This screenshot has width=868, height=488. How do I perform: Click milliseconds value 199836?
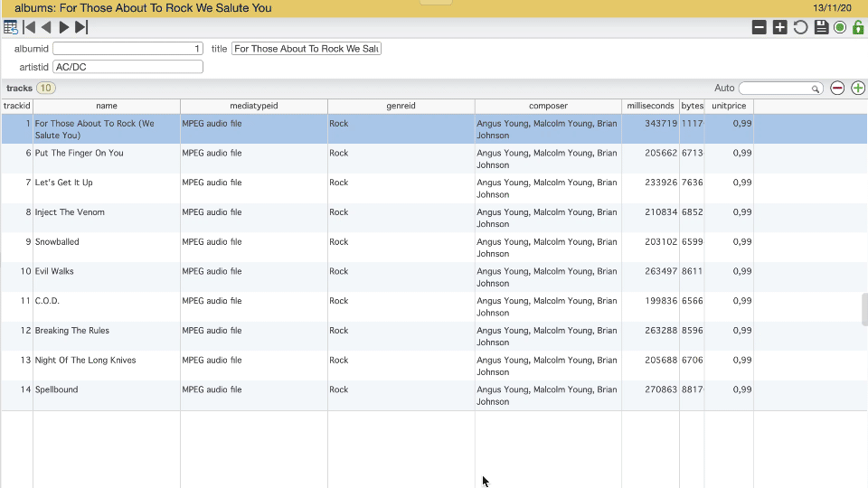point(661,301)
